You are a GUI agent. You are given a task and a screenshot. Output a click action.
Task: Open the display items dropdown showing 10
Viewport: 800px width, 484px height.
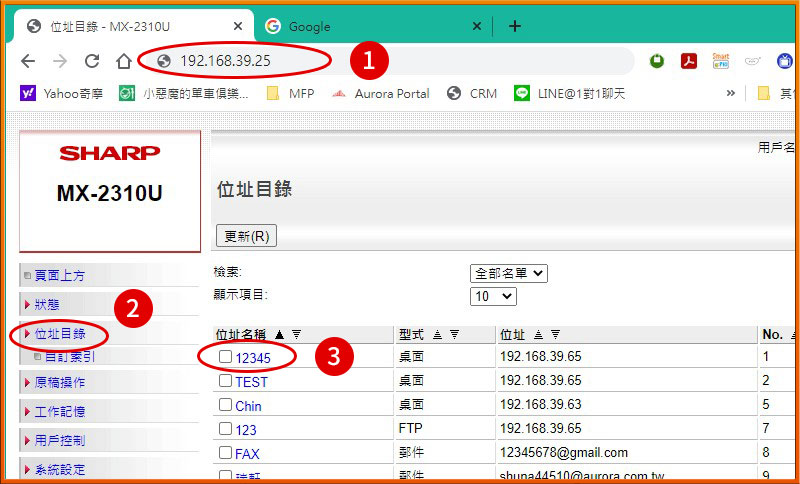(493, 297)
